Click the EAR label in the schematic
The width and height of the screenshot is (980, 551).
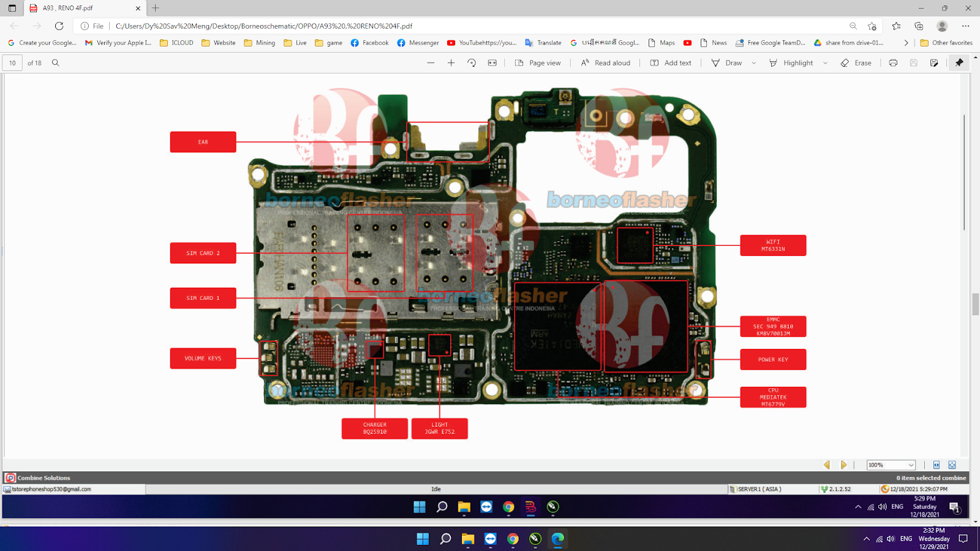coord(203,142)
